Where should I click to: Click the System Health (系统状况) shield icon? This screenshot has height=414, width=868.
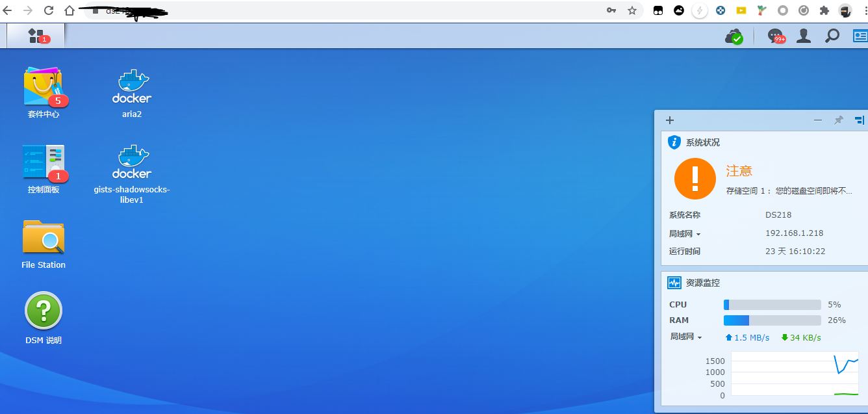pos(674,142)
